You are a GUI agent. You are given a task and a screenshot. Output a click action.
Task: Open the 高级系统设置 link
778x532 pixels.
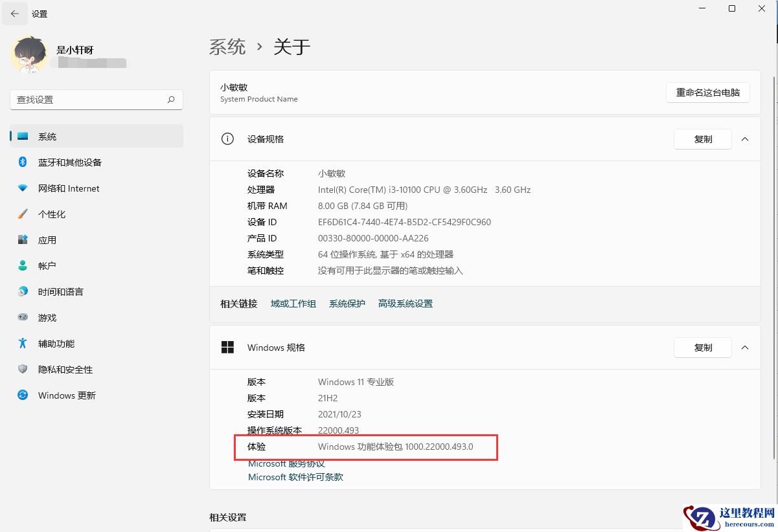pos(404,303)
